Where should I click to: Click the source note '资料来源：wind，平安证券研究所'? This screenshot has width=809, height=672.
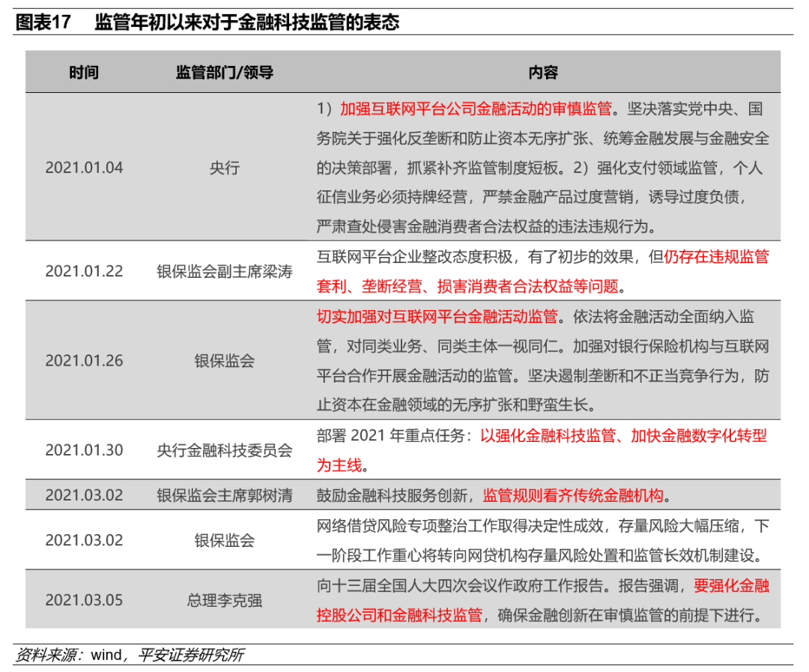[130, 655]
